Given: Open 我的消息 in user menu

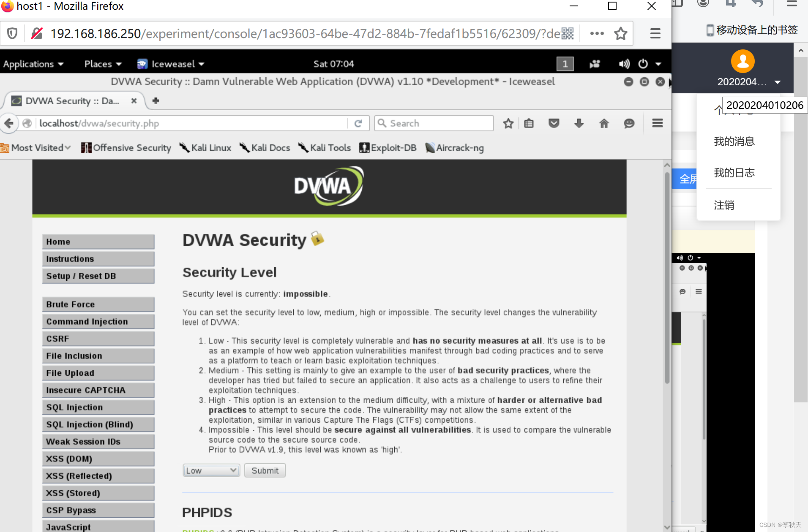Looking at the screenshot, I should coord(734,141).
